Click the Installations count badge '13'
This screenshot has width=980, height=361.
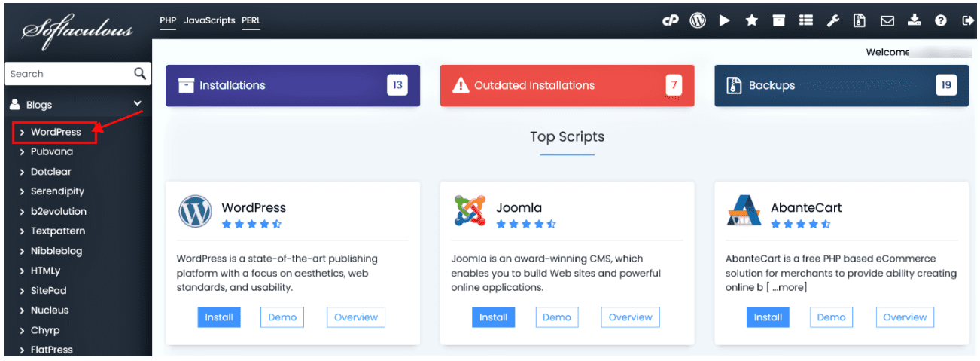[x=397, y=85]
